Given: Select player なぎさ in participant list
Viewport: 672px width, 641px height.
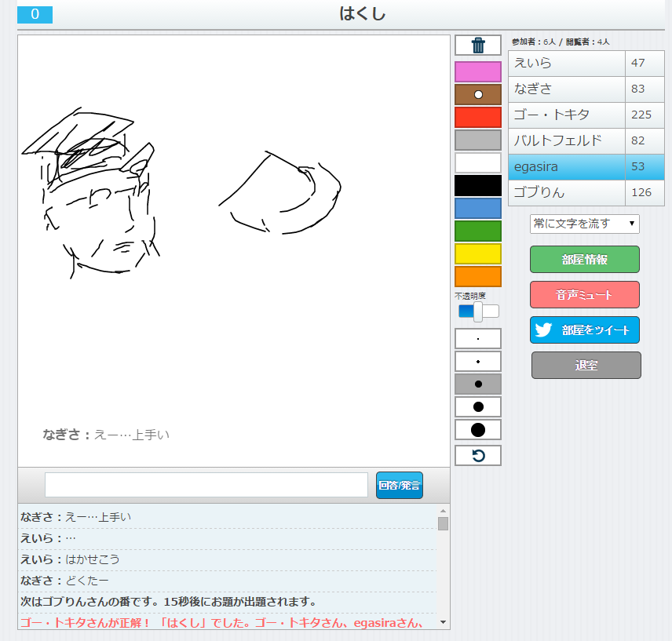Looking at the screenshot, I should pyautogui.click(x=567, y=89).
